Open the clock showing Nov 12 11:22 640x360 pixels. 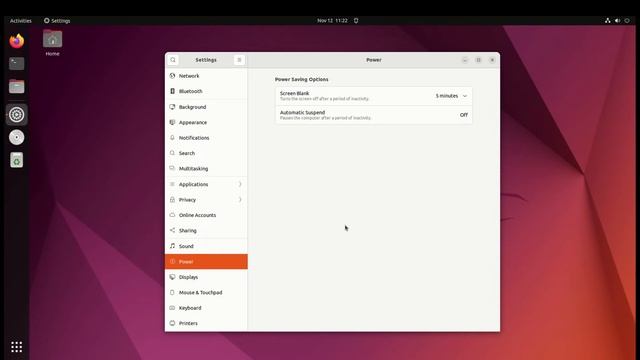point(332,21)
